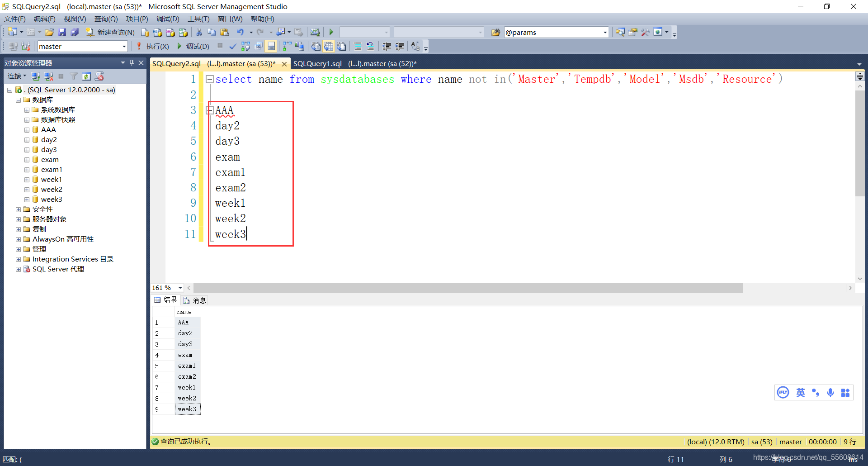Click the exam2 cell in results grid
This screenshot has width=868, height=466.
coord(187,377)
